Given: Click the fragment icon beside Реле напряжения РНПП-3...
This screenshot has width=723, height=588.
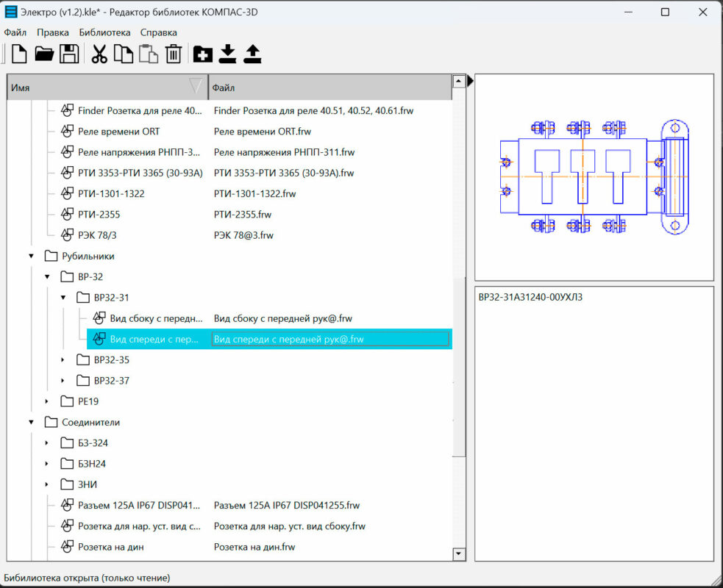Looking at the screenshot, I should pos(67,152).
